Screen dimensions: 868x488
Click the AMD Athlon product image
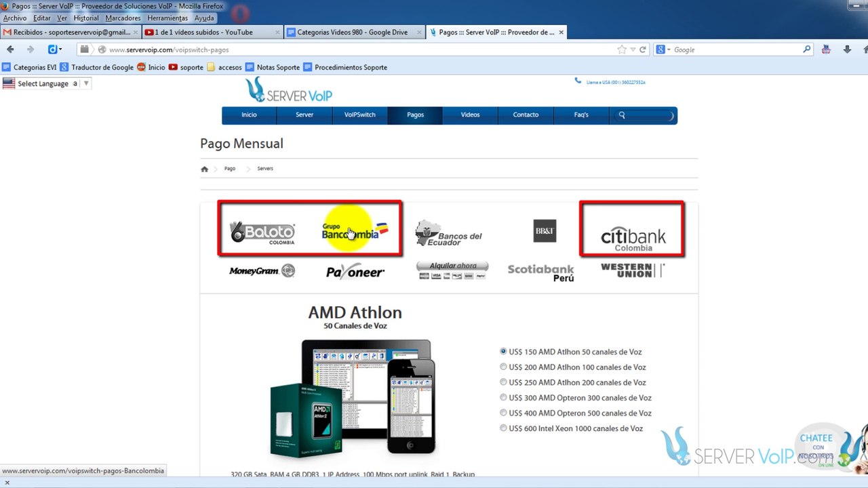[x=353, y=399]
